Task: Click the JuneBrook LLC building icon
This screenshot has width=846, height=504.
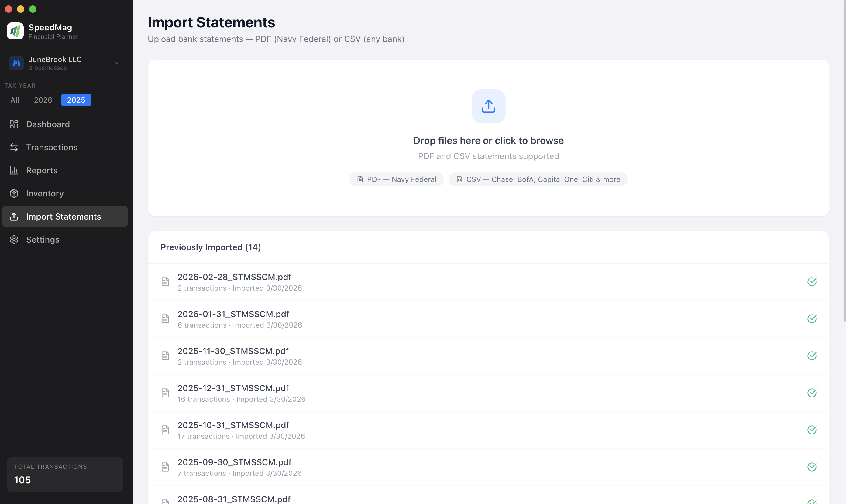Action: (16, 63)
